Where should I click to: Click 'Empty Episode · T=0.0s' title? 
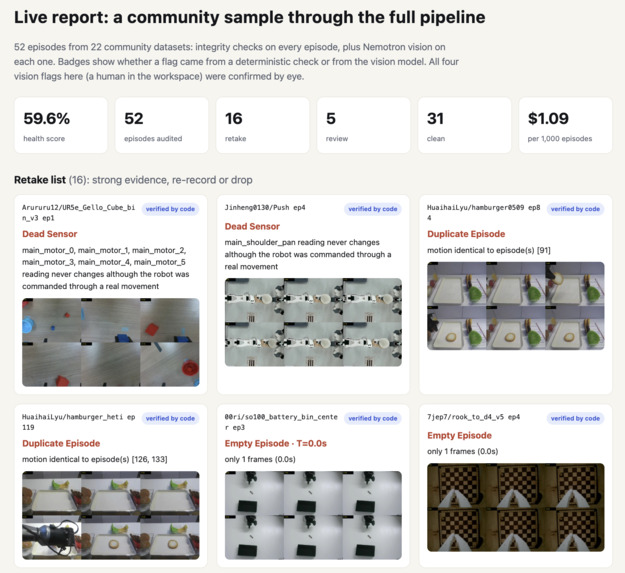point(276,443)
